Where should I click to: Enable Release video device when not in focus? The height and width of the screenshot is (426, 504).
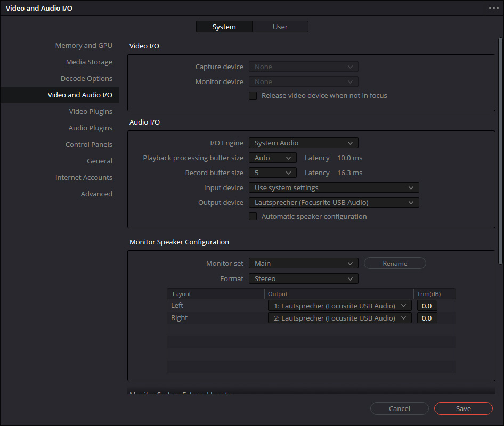pos(253,96)
